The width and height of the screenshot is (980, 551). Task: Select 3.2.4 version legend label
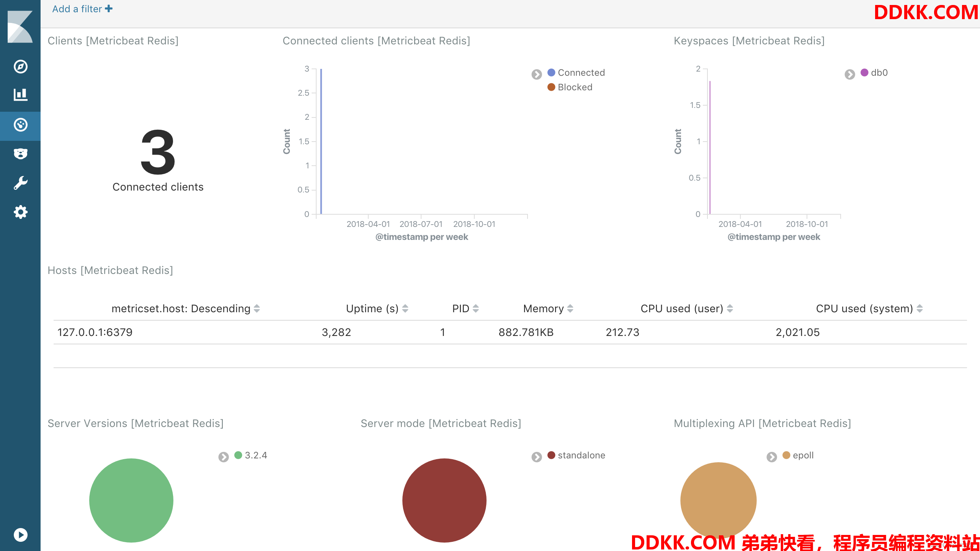(x=256, y=455)
